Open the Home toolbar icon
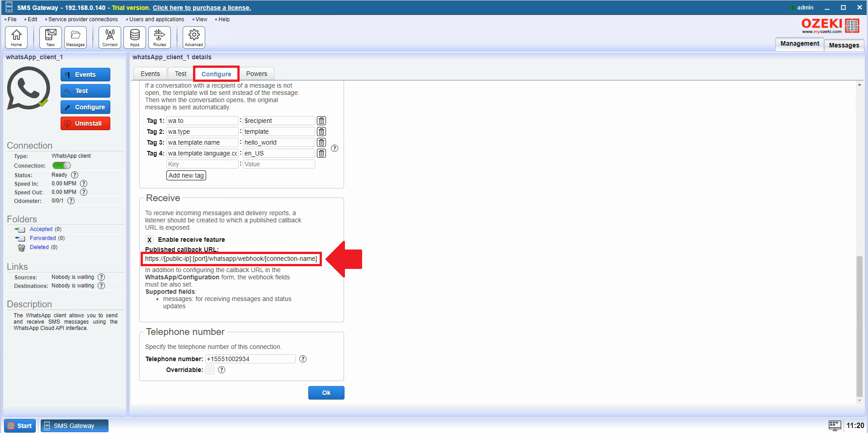The width and height of the screenshot is (868, 433). [16, 37]
